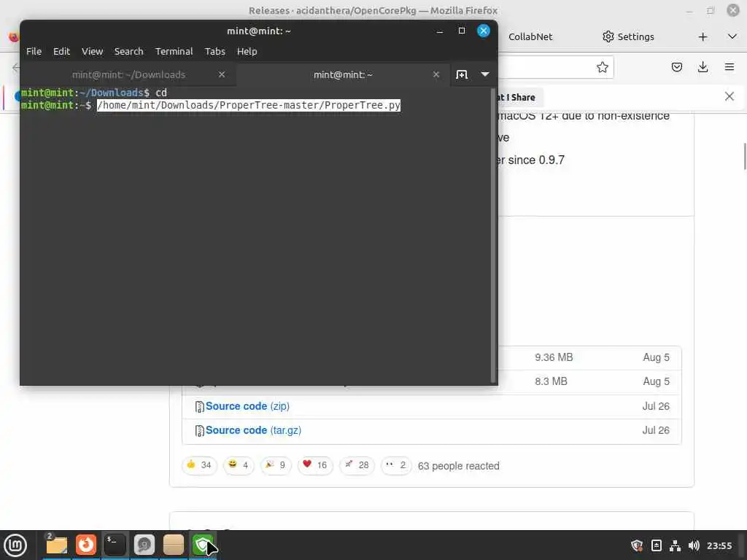List all Firefox tabs with the chevron

pyautogui.click(x=732, y=36)
